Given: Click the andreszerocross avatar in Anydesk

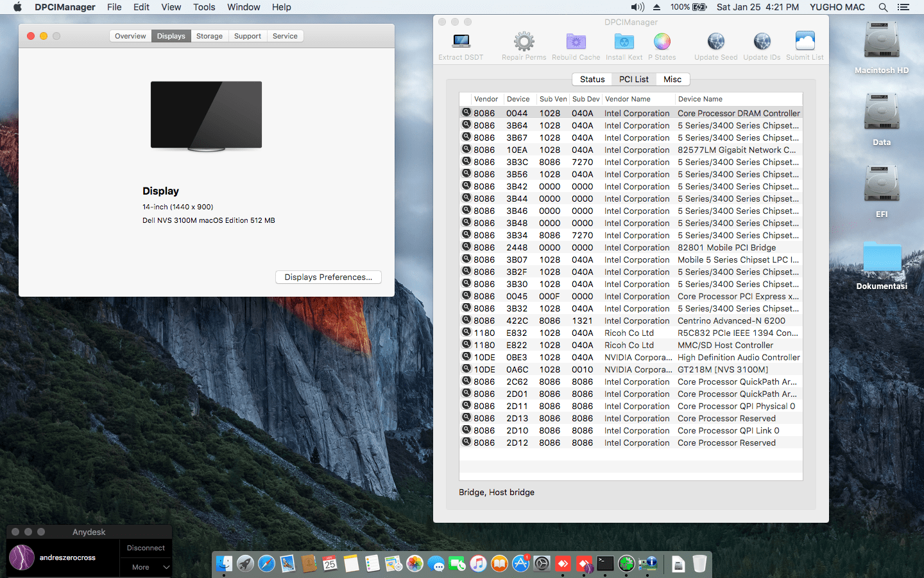Looking at the screenshot, I should 22,557.
